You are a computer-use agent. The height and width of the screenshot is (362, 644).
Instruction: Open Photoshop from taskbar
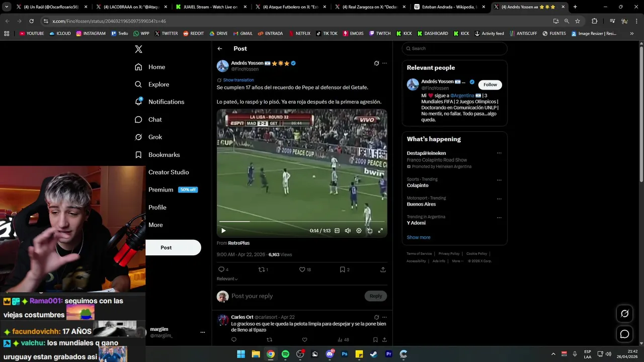click(x=345, y=354)
